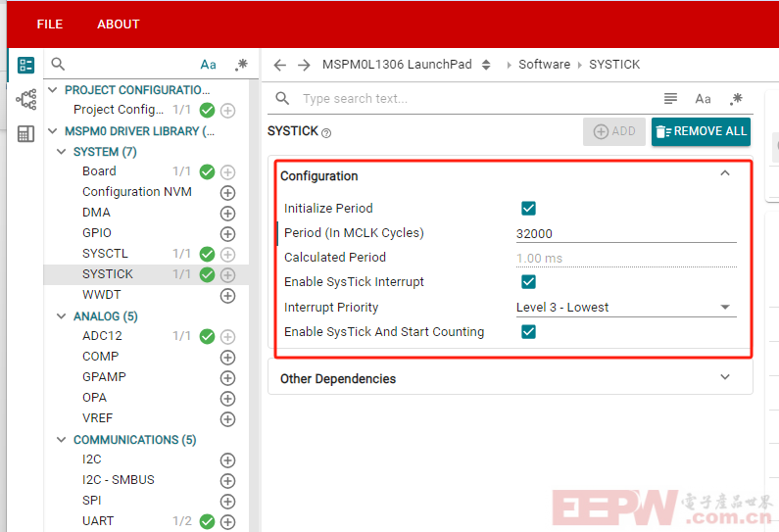The image size is (779, 532).
Task: Open the ABOUT menu
Action: (x=119, y=24)
